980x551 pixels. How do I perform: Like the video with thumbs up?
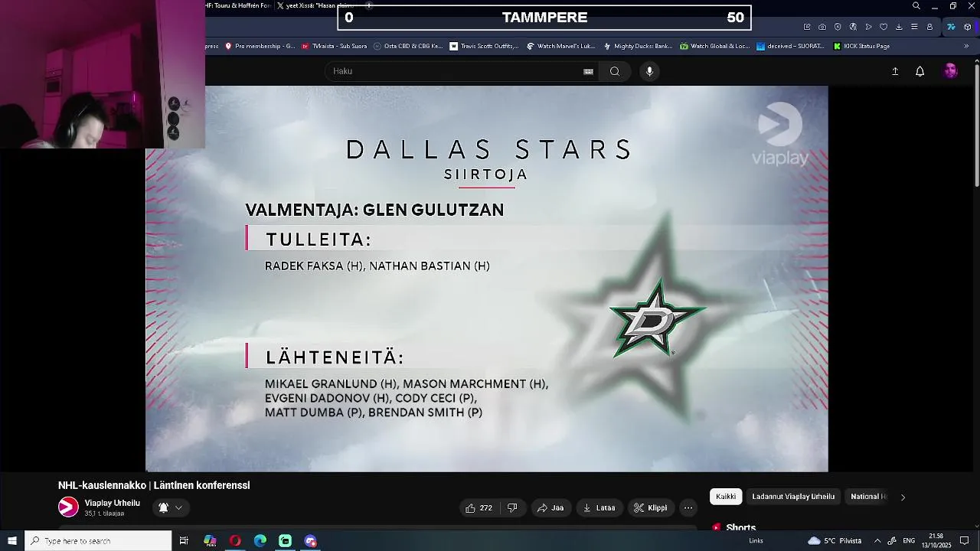pos(479,507)
